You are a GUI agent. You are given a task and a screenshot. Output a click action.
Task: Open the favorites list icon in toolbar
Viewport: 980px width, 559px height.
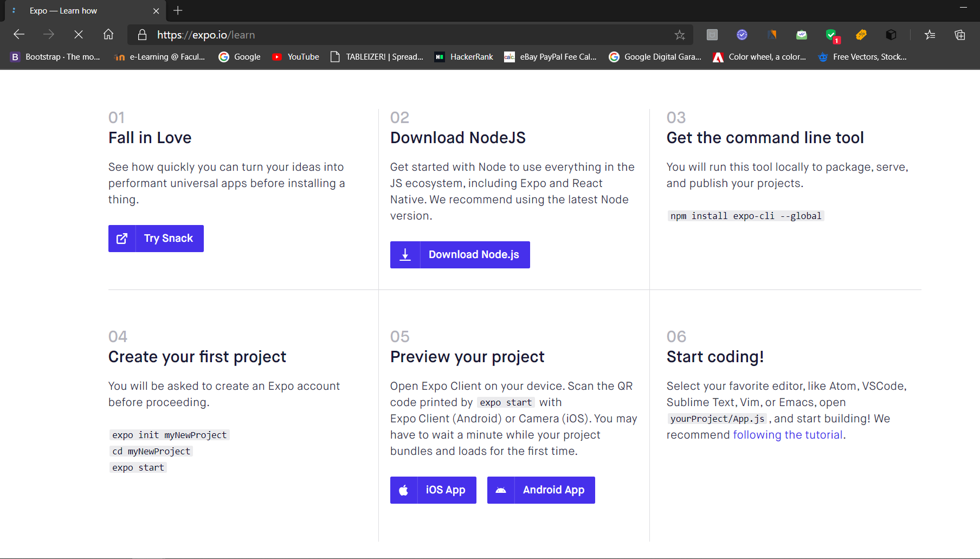(930, 35)
